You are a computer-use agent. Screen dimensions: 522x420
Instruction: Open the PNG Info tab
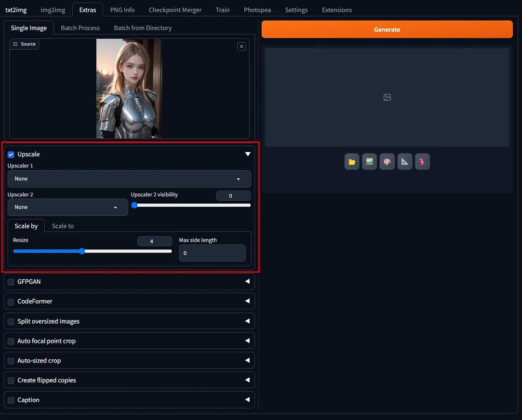[122, 10]
